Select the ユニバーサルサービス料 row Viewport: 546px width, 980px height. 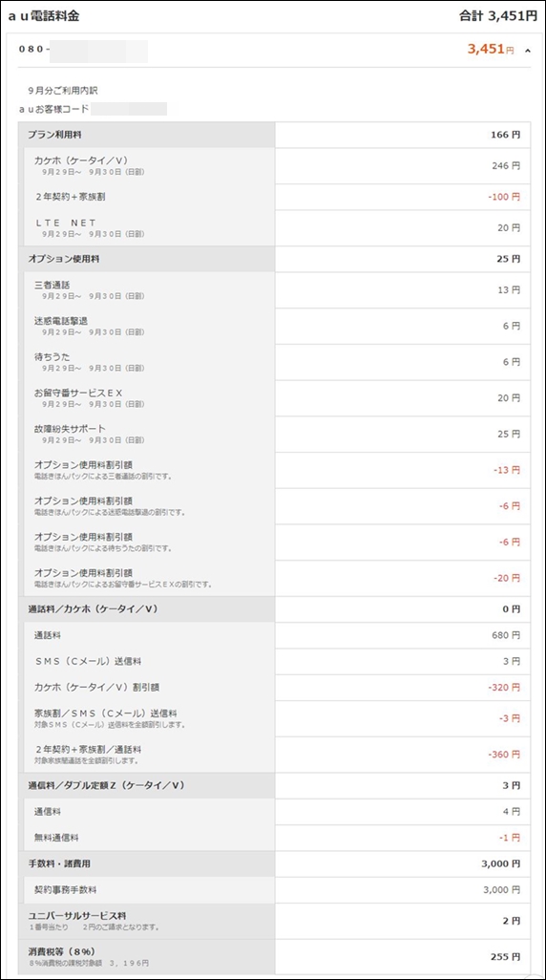[274, 921]
